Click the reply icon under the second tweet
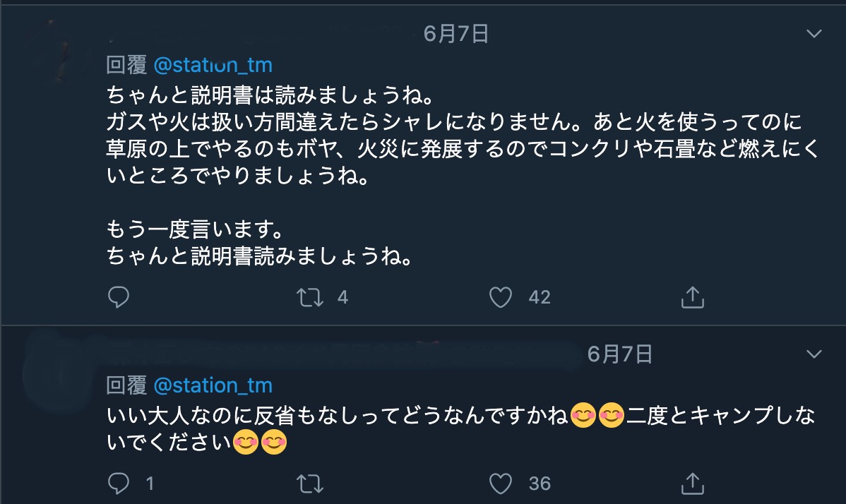This screenshot has width=846, height=504. click(119, 484)
